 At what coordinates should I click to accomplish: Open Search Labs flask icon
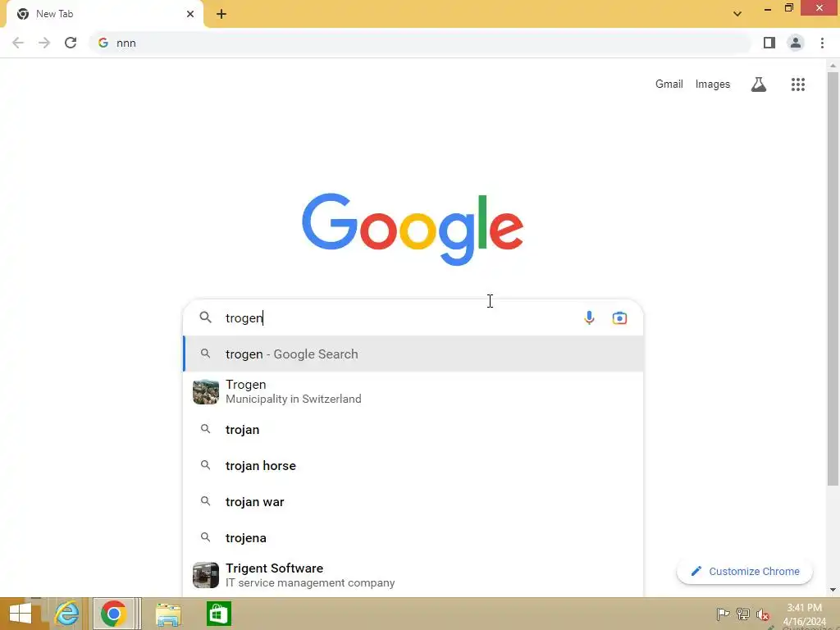pyautogui.click(x=759, y=84)
